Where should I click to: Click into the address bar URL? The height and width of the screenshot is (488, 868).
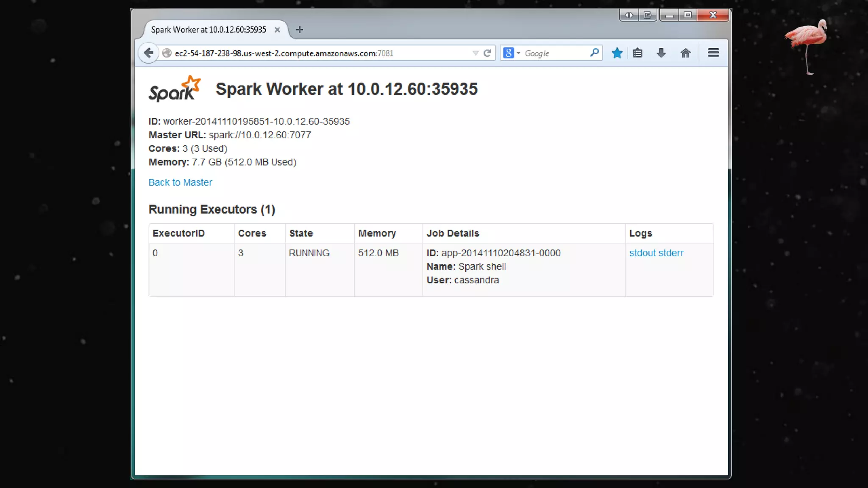[x=284, y=53]
